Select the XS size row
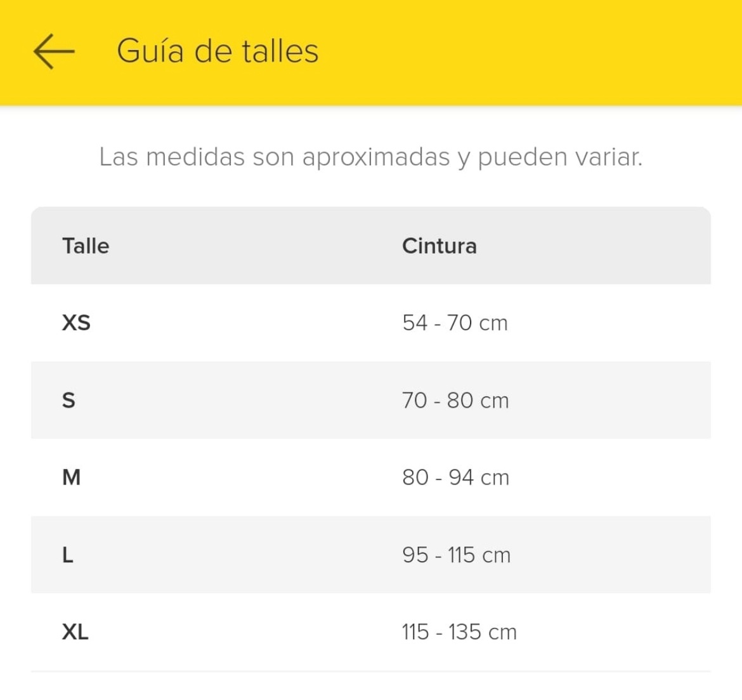 (371, 323)
